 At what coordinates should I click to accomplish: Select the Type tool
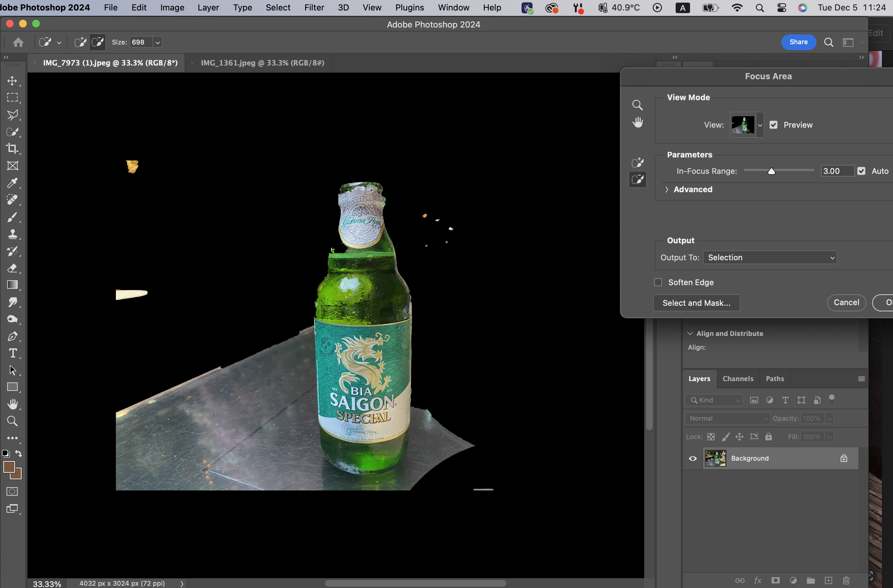[x=12, y=353]
